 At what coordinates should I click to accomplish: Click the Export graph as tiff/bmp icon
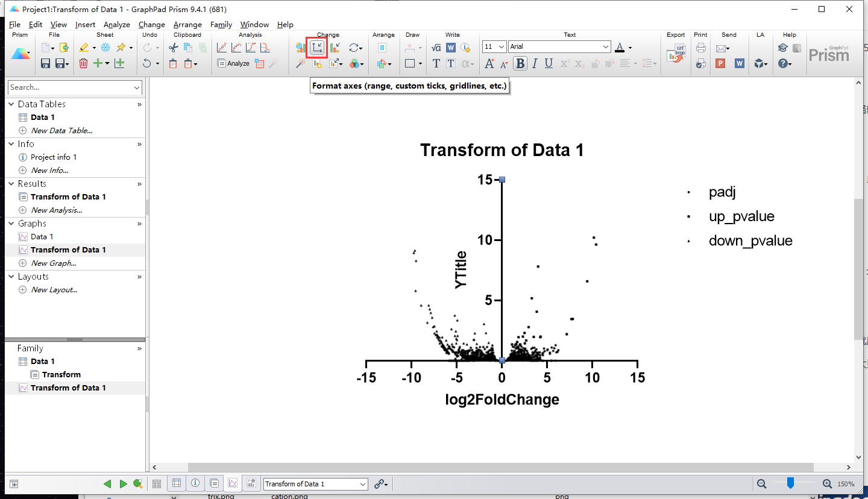[676, 54]
